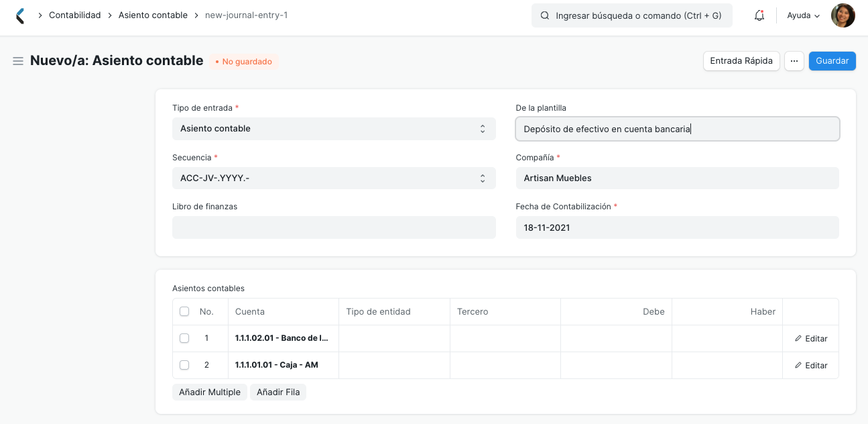Click the Guardar button

click(832, 61)
